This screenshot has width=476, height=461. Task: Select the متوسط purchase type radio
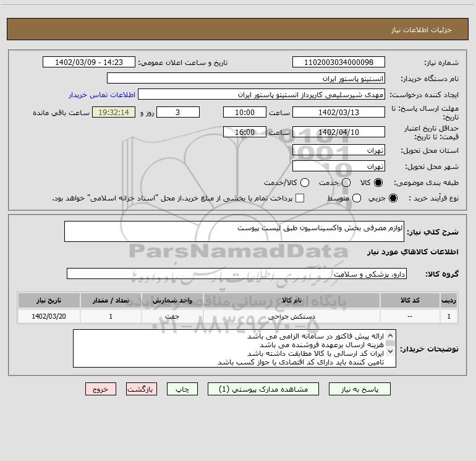pos(357,198)
